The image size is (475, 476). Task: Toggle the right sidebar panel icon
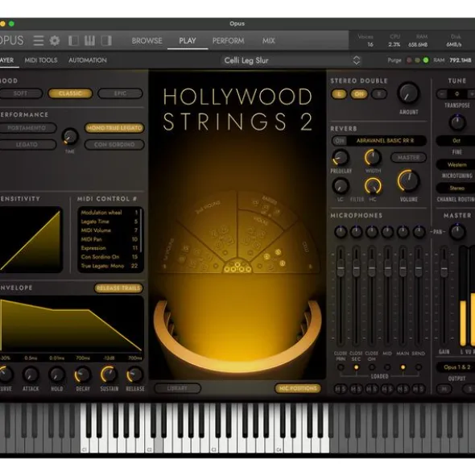coord(106,40)
